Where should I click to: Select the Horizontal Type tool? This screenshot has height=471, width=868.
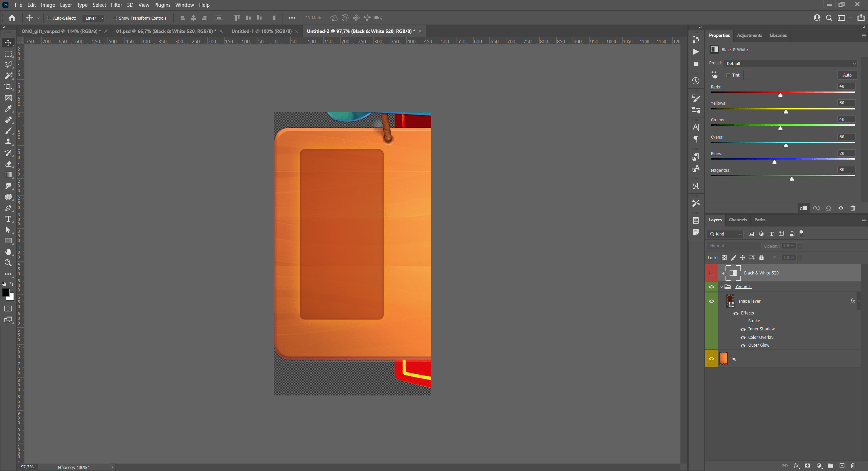(x=8, y=219)
